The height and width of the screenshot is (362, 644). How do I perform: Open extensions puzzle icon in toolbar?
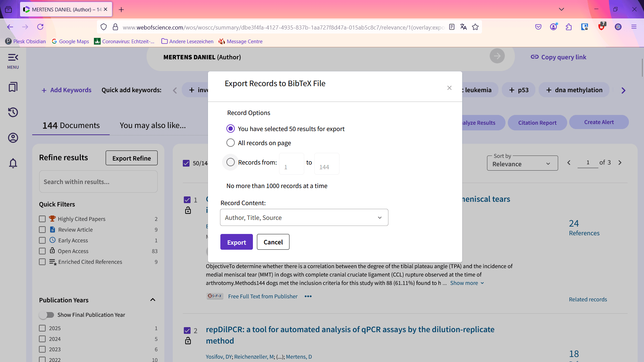pos(569,27)
